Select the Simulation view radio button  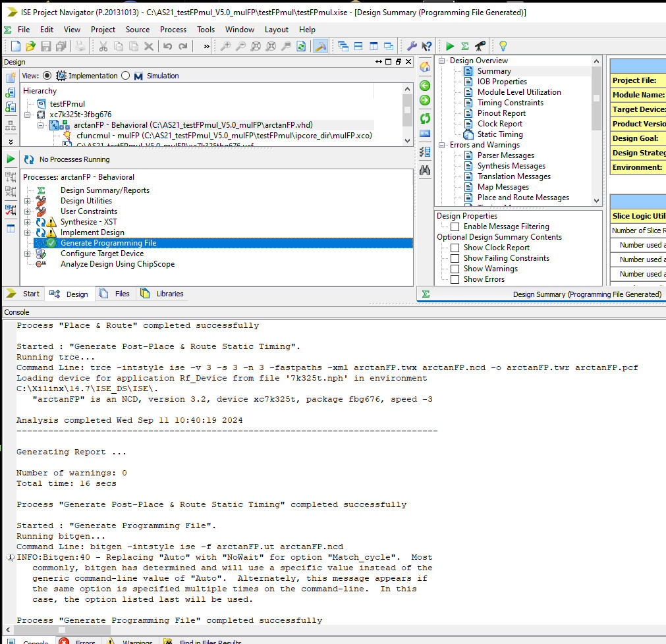pyautogui.click(x=125, y=76)
